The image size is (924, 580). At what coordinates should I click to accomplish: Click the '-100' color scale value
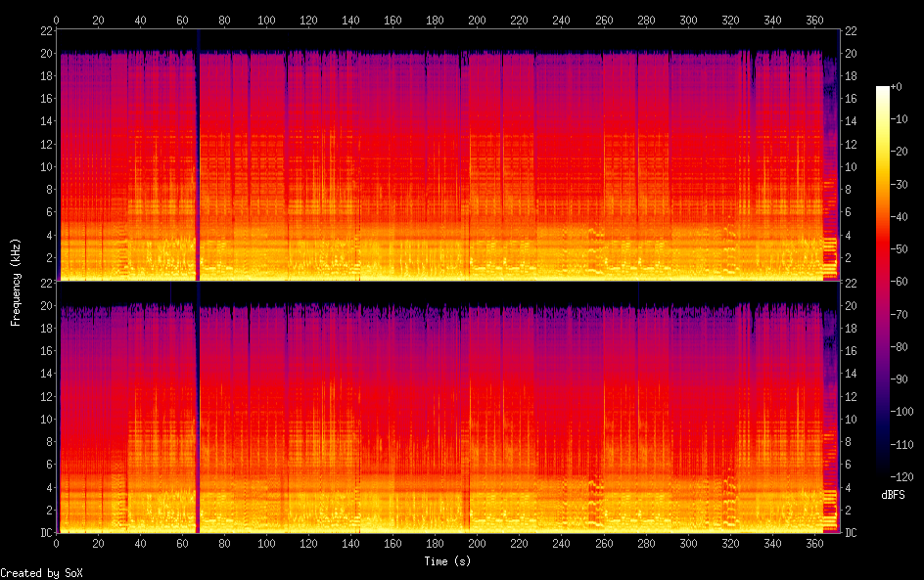click(901, 412)
